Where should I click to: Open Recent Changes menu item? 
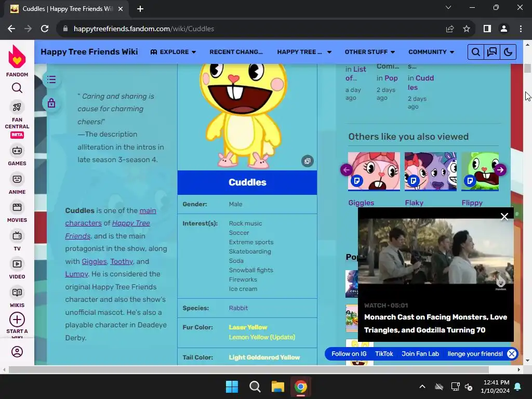(x=236, y=52)
